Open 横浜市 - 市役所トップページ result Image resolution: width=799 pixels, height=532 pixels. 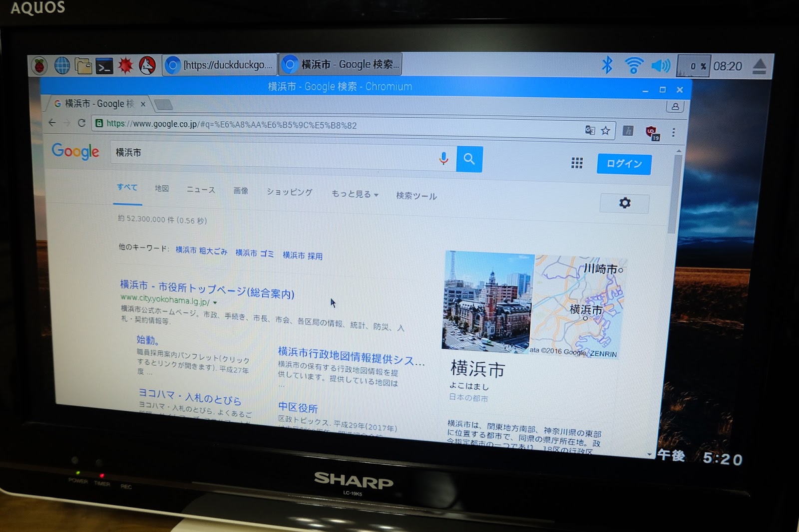coord(207,289)
